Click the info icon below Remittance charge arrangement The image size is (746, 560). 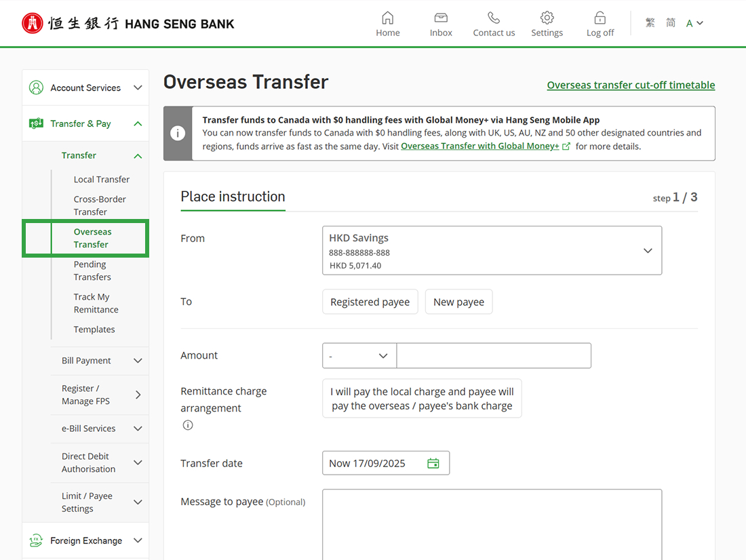point(187,425)
